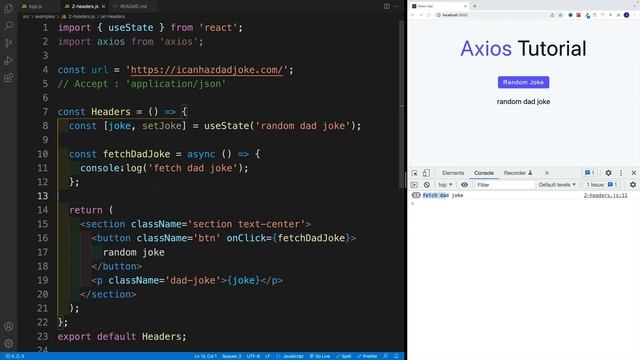Click Go Live in status bar

pos(320,356)
